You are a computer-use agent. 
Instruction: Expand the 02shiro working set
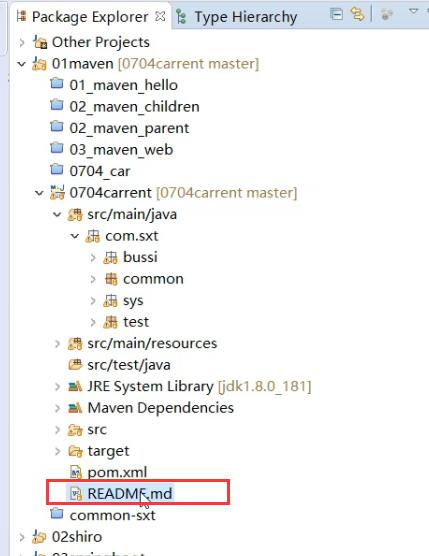coord(22,538)
